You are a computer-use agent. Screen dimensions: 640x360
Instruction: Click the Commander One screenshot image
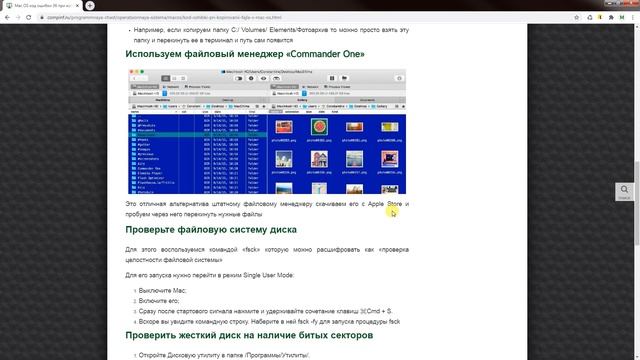tap(267, 131)
